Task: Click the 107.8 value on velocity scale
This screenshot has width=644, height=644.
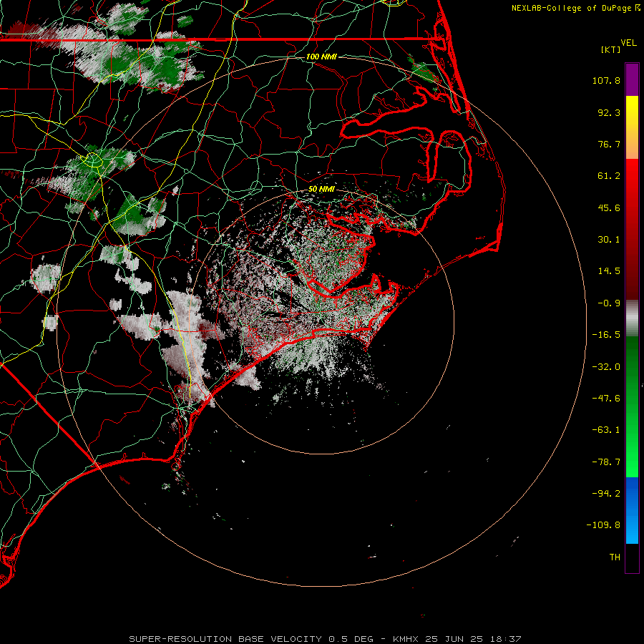Action: pyautogui.click(x=606, y=80)
